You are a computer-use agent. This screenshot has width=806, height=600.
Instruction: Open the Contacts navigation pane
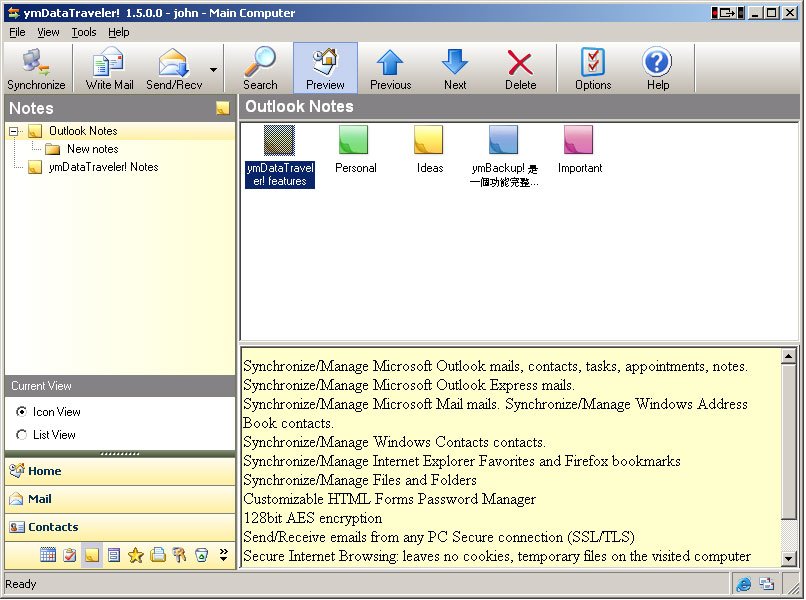(120, 527)
